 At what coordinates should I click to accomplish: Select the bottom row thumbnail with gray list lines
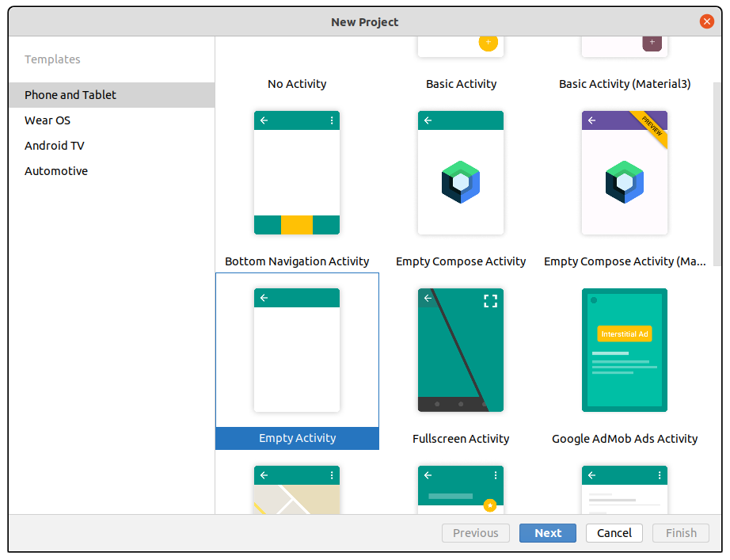[625, 490]
